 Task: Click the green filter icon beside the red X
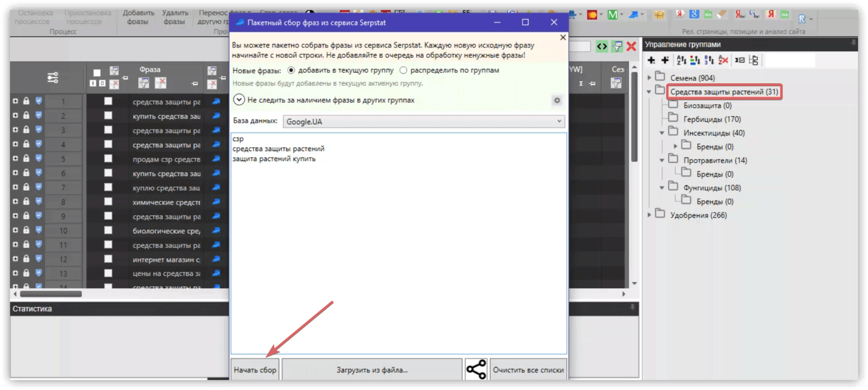coord(617,47)
